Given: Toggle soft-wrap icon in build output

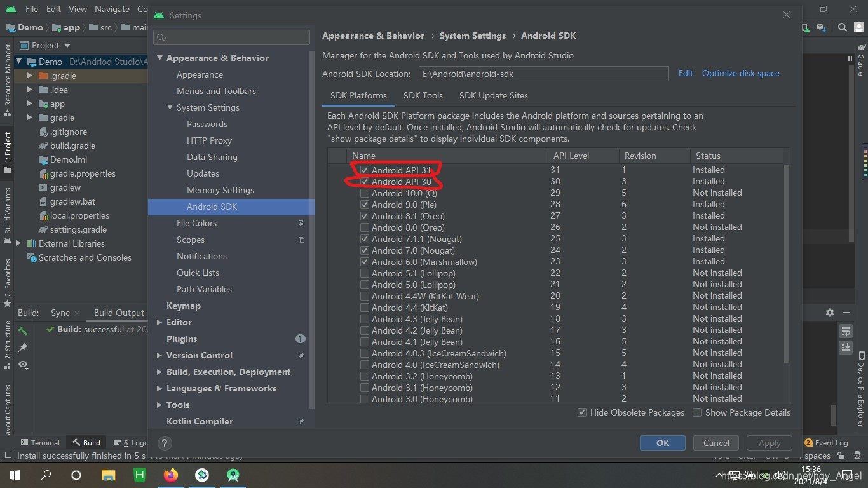Looking at the screenshot, I should 845,331.
